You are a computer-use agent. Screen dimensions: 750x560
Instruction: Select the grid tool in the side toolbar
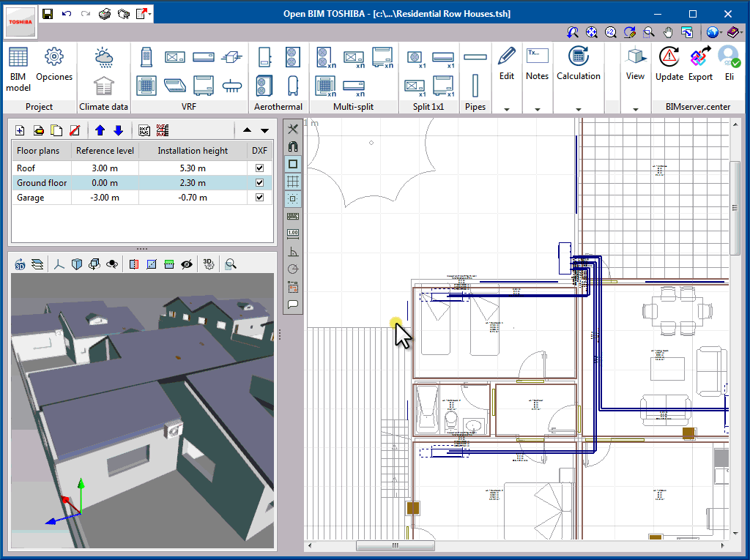point(292,181)
